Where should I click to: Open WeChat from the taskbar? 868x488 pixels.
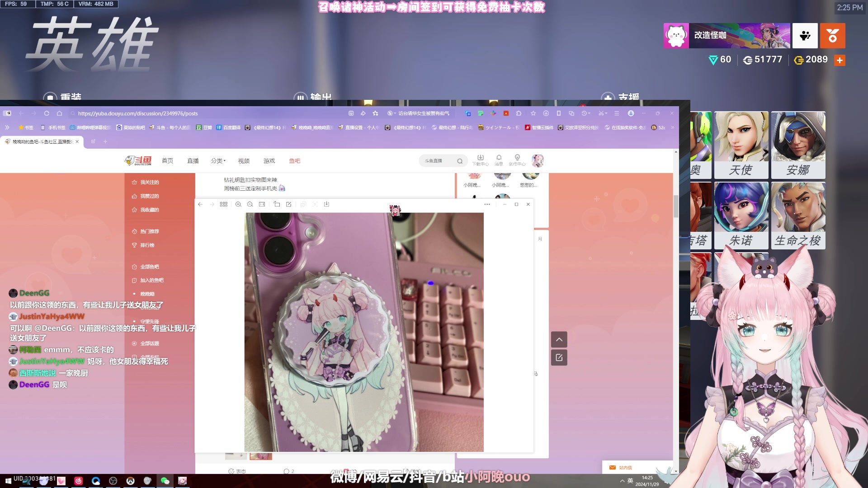point(165,481)
